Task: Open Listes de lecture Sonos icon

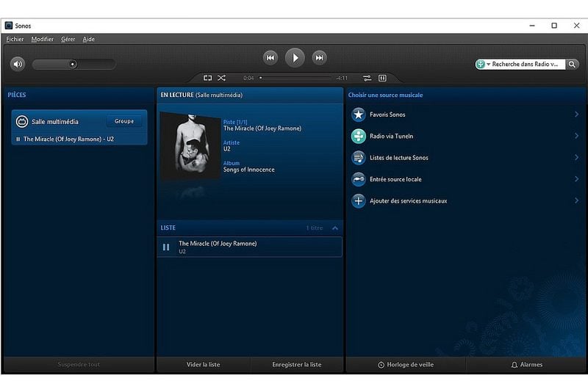Action: click(359, 158)
